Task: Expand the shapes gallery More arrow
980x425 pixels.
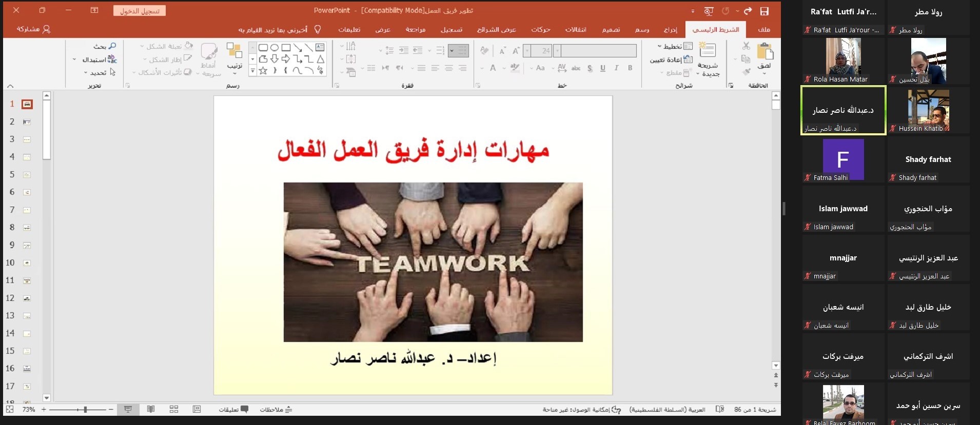Action: 252,71
